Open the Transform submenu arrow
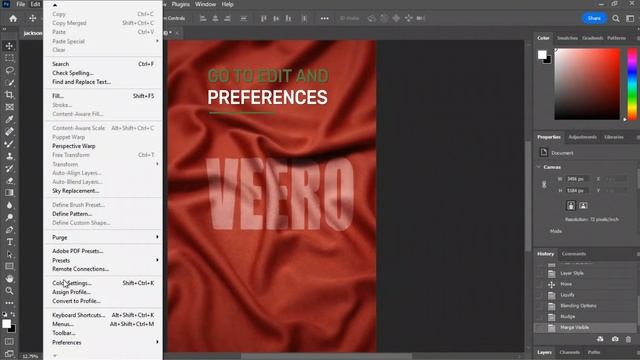 pyautogui.click(x=157, y=164)
